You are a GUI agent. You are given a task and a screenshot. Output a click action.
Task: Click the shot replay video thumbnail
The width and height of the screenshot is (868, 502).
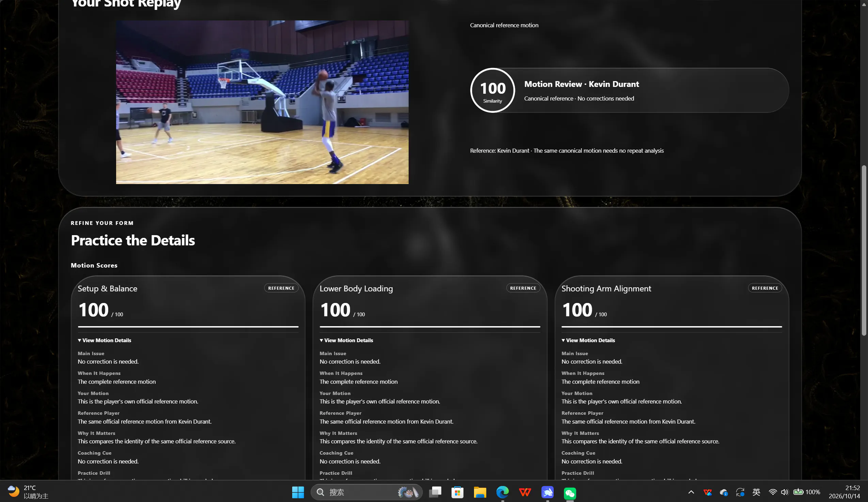(x=262, y=102)
